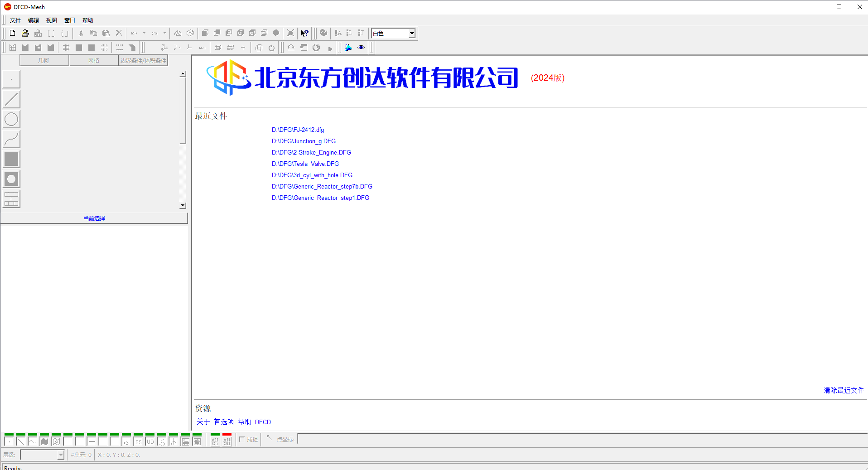The height and width of the screenshot is (470, 868).
Task: Click the All Off toggle button
Action: click(x=227, y=441)
